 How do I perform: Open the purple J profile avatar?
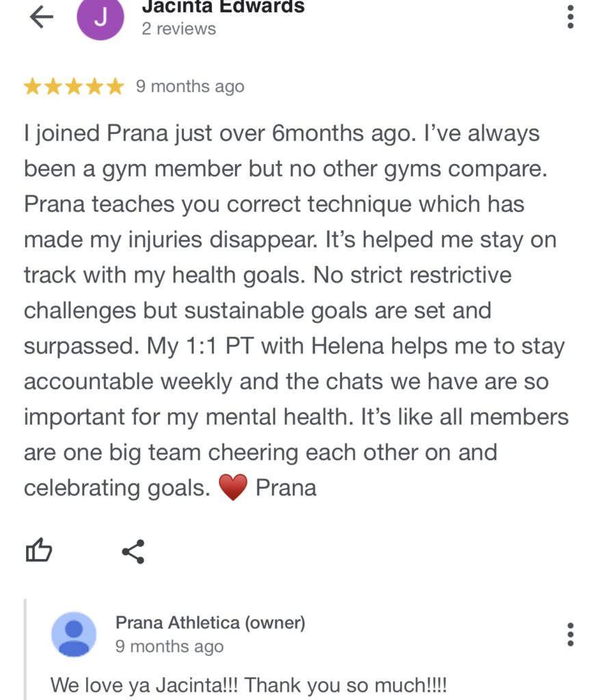[x=101, y=18]
